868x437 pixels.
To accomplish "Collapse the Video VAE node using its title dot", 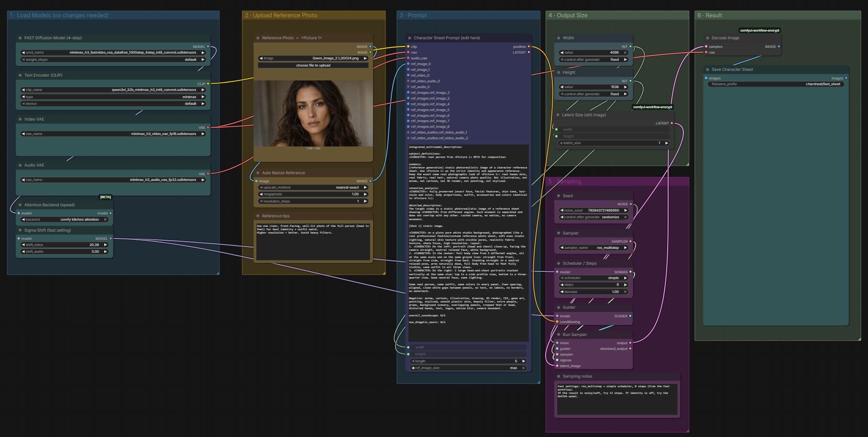I will (x=20, y=119).
